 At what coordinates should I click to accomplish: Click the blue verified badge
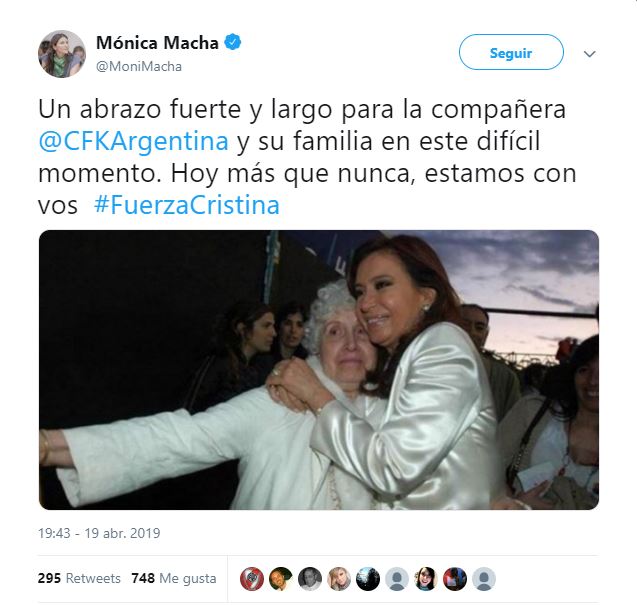[233, 42]
